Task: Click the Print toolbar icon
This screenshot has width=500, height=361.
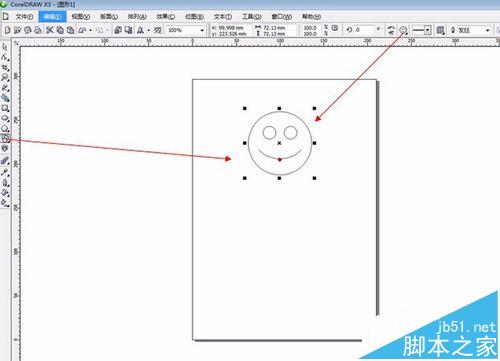Action: coord(38,30)
